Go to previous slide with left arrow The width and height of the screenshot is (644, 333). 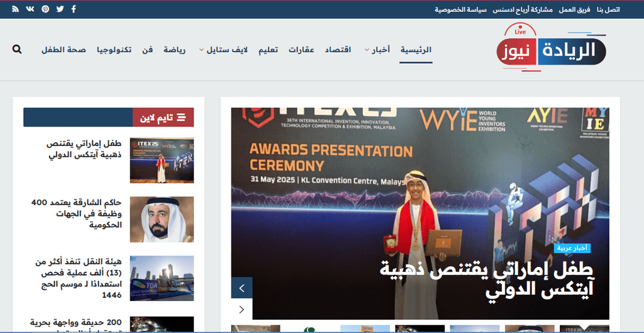click(241, 288)
